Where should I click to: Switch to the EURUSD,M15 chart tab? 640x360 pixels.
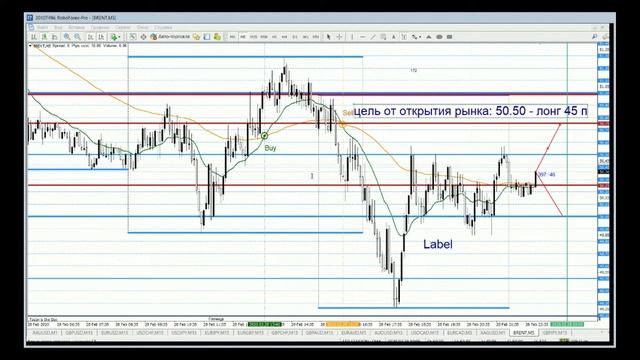click(x=115, y=333)
